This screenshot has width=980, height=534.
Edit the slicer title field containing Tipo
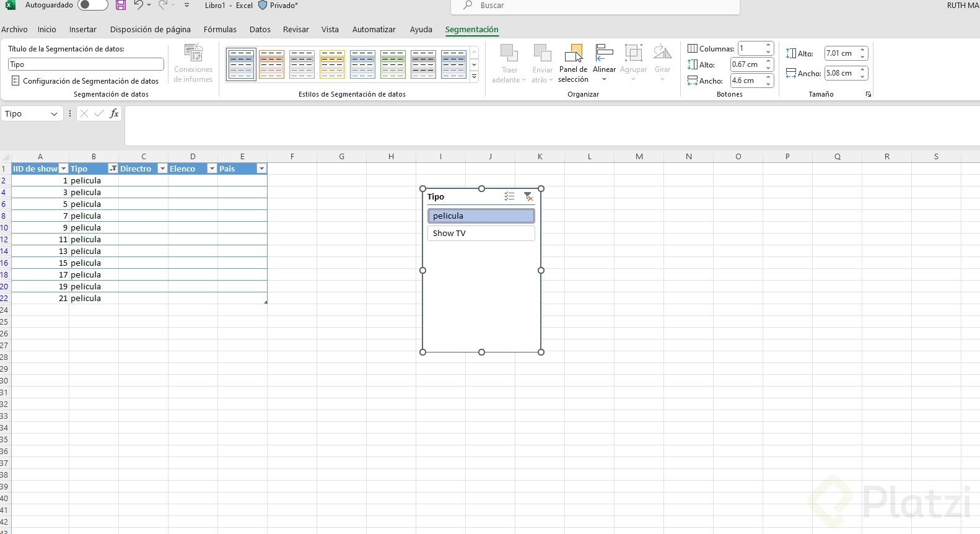click(x=86, y=64)
